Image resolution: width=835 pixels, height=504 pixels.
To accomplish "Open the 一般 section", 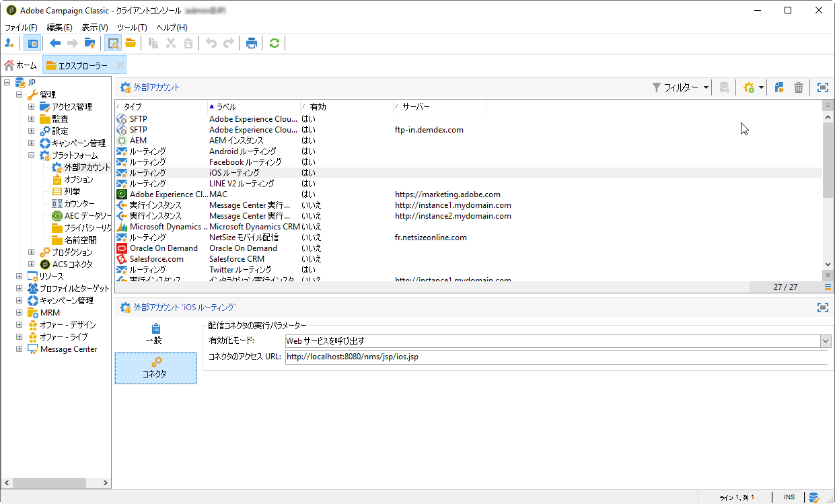I will point(155,334).
